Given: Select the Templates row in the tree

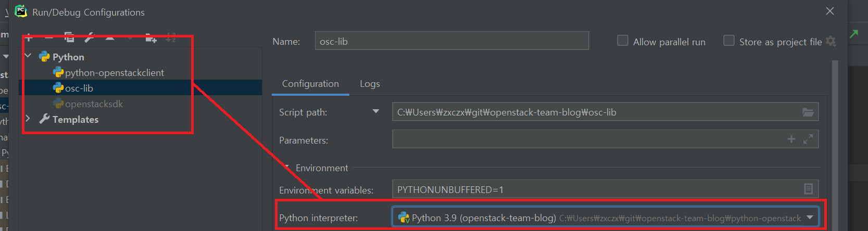Looking at the screenshot, I should [76, 120].
